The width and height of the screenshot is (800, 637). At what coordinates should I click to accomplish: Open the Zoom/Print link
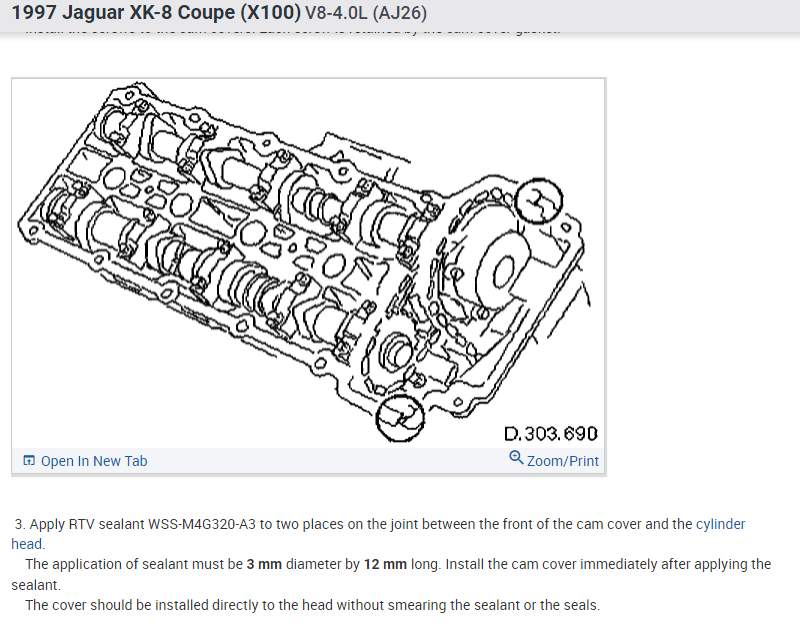tap(562, 461)
